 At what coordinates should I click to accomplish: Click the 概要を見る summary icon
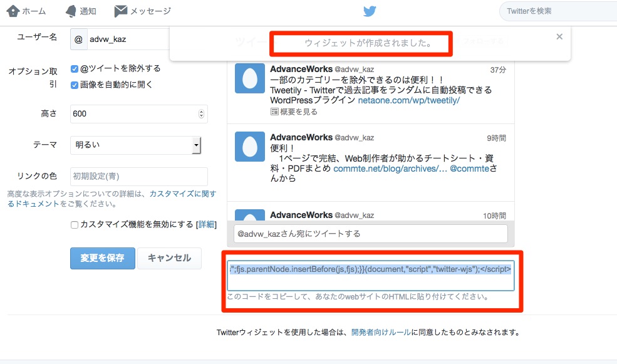(274, 112)
